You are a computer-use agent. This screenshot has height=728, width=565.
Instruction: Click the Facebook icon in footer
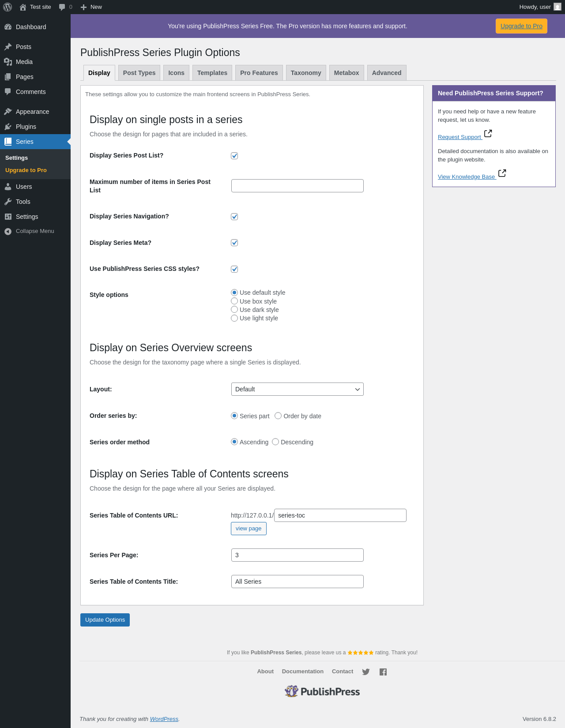[x=383, y=672]
